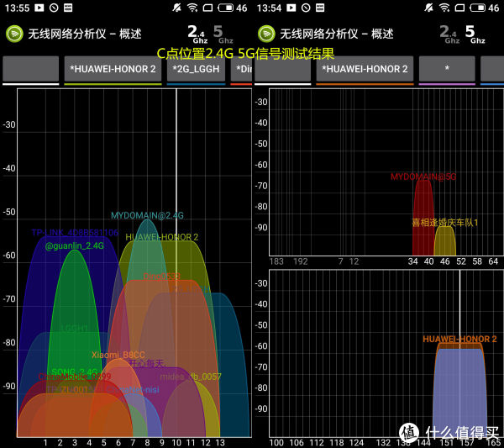504x448 pixels.
Task: Tap HUAWEI-HONOR 2 label in lower 5G graph
Action: coord(459,339)
